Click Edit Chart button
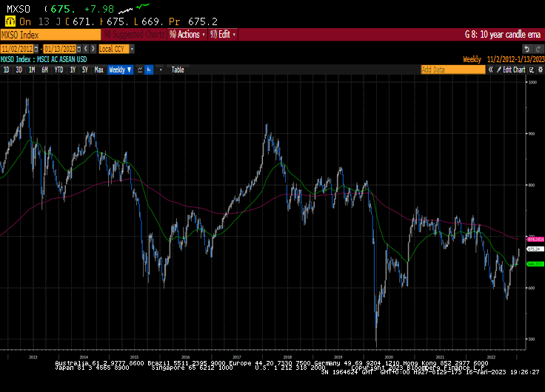 coord(511,70)
